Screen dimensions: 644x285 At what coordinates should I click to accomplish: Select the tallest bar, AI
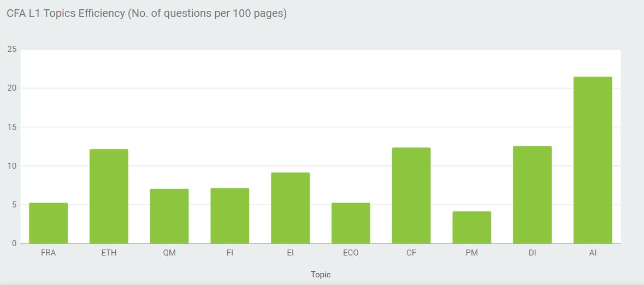tap(593, 160)
